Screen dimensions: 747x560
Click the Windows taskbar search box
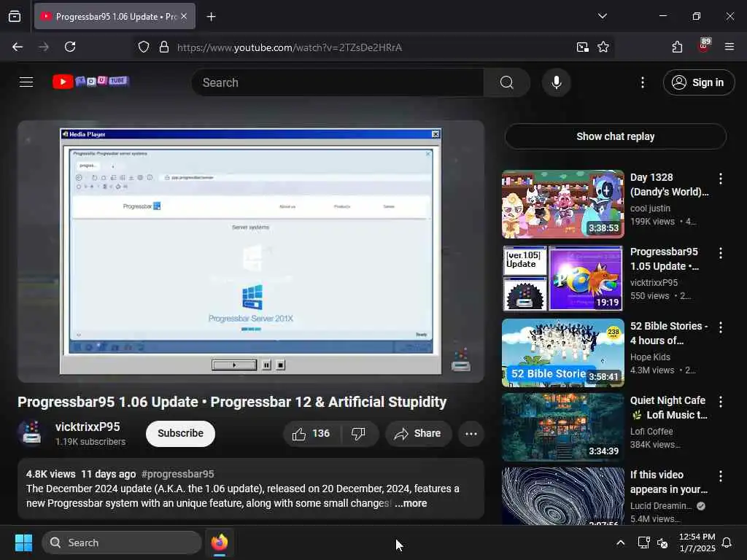point(122,542)
